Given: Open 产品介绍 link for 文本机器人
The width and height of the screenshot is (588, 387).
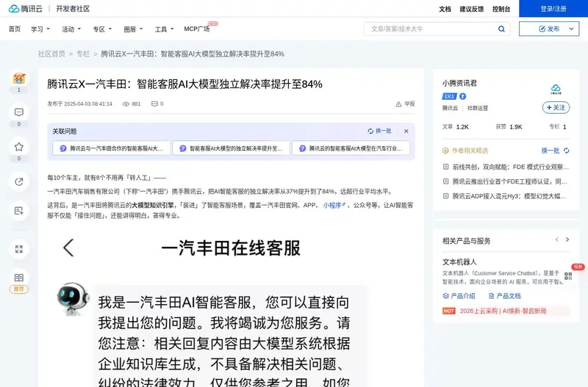Looking at the screenshot, I should click(459, 296).
